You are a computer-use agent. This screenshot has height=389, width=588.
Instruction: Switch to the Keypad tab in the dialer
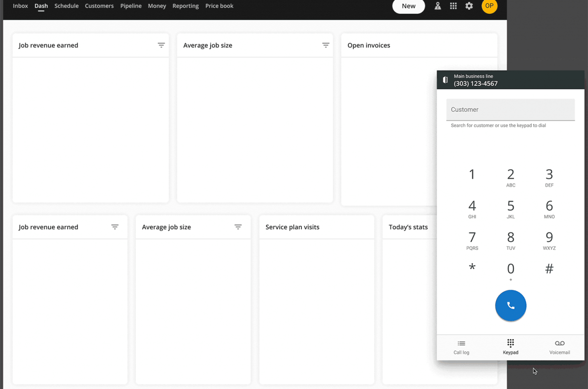coord(511,347)
